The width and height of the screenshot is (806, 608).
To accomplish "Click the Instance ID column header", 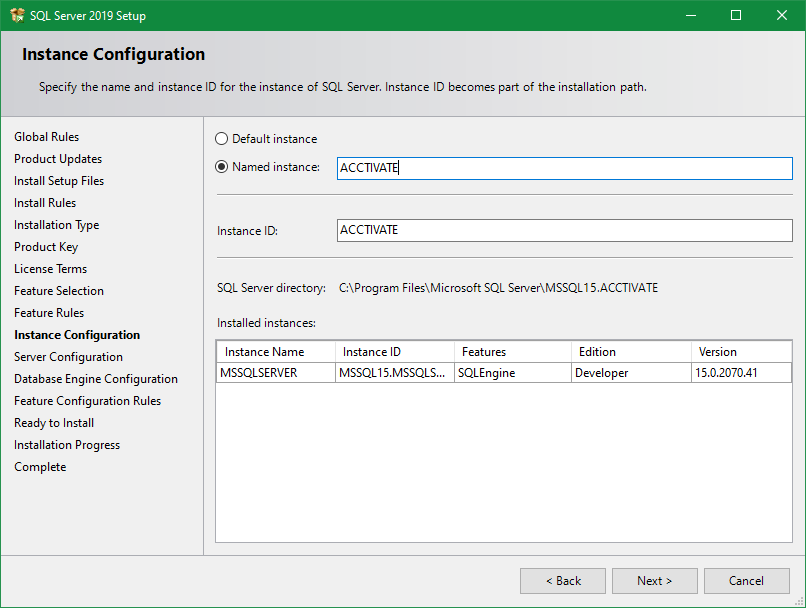I will pyautogui.click(x=395, y=352).
